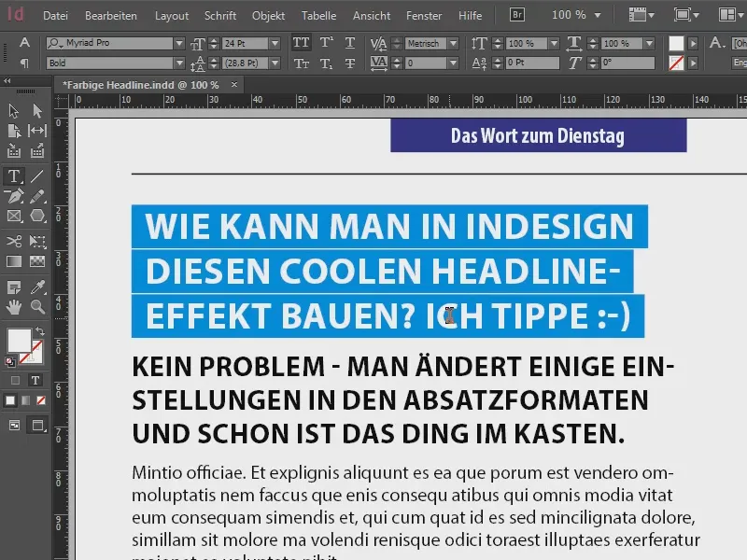Open the Metrisch kerning dropdown
Viewport: 747px width, 560px height.
453,43
